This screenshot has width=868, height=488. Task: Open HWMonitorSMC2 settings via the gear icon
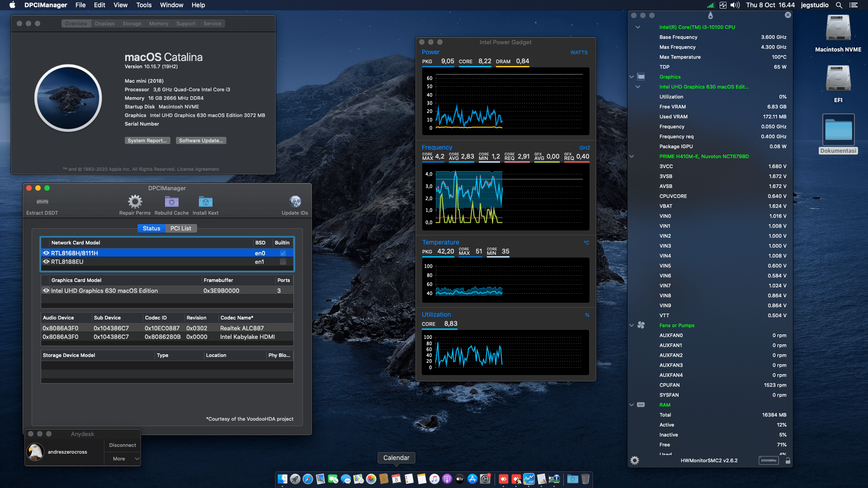(x=634, y=460)
